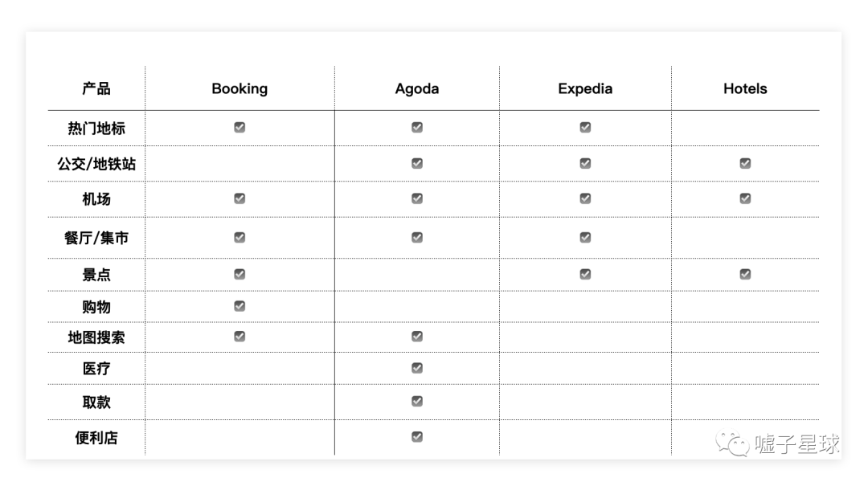Click the Expedia column header
This screenshot has height=482, width=868.
pos(585,88)
